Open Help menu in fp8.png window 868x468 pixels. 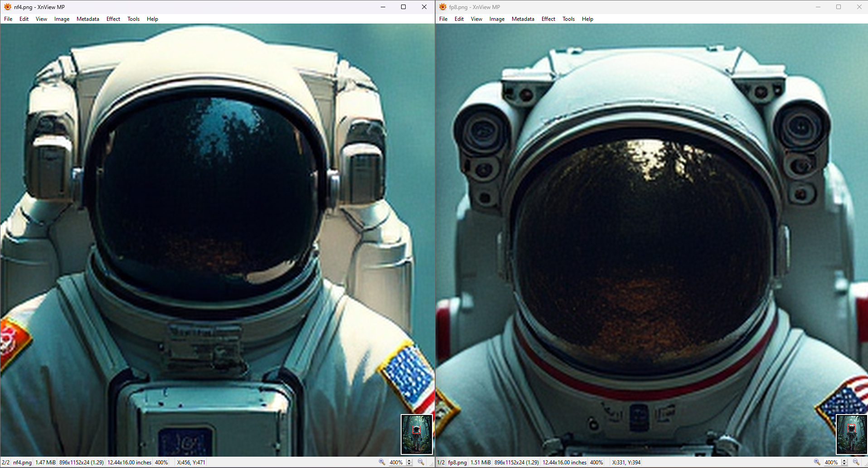(587, 19)
